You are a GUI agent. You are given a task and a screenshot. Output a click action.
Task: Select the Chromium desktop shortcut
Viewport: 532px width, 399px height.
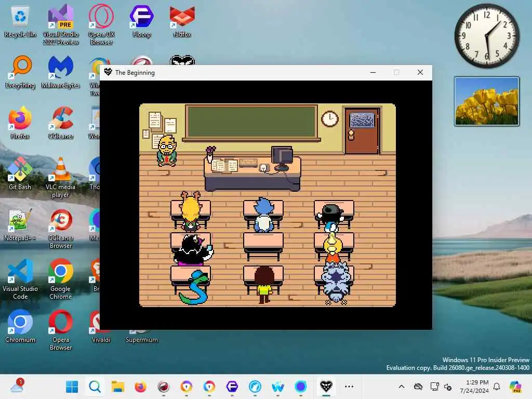tap(20, 326)
